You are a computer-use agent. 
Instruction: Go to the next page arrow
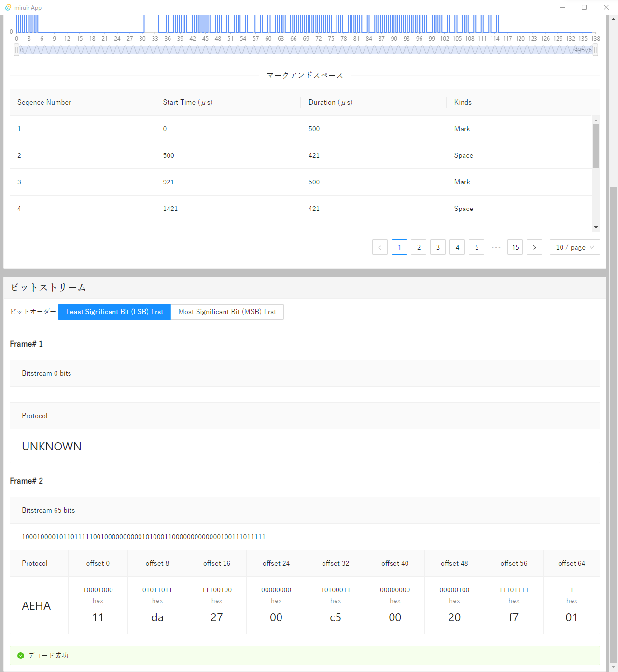coord(534,247)
